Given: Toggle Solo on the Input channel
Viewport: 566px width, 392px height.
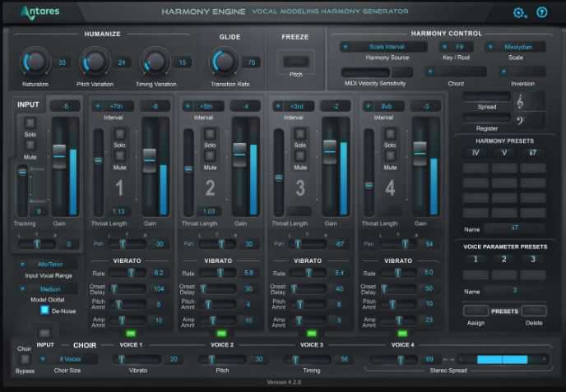Looking at the screenshot, I should 30,123.
